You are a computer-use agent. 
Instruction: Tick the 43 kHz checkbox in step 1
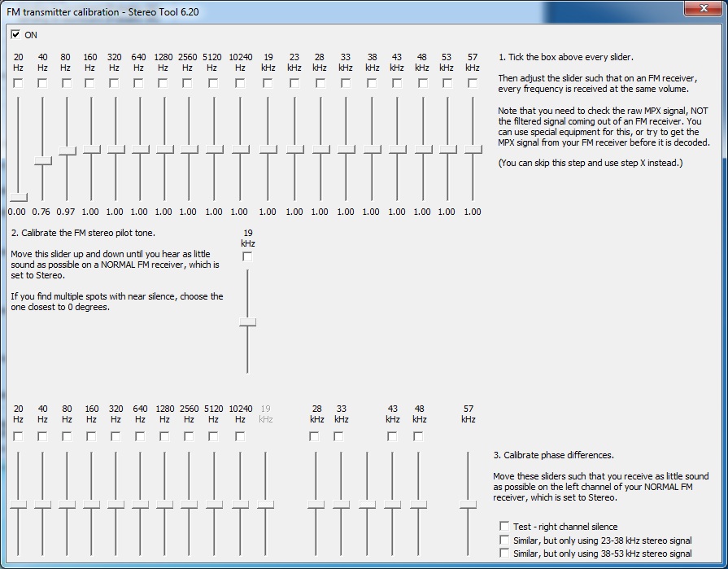397,83
